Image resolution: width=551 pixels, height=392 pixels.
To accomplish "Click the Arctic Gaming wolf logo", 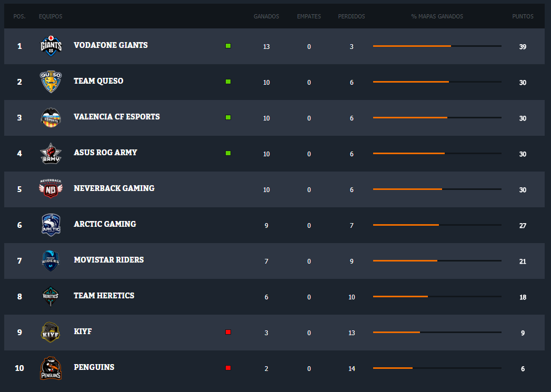I will tap(51, 225).
